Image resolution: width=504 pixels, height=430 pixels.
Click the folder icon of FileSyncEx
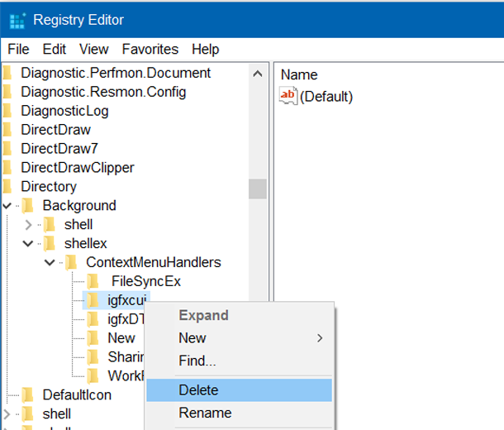(93, 281)
